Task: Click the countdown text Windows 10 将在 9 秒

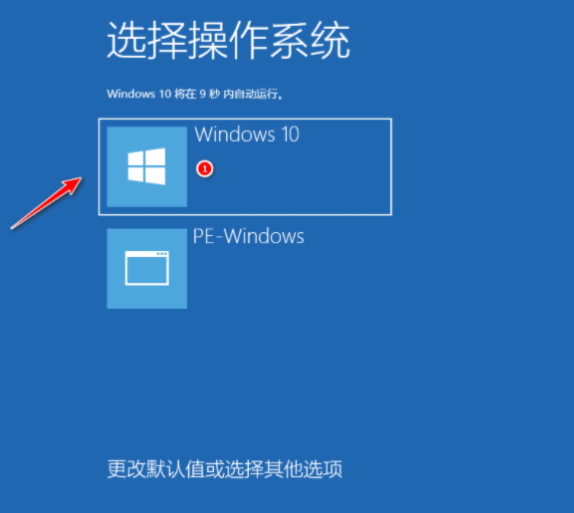Action: pyautogui.click(x=163, y=94)
